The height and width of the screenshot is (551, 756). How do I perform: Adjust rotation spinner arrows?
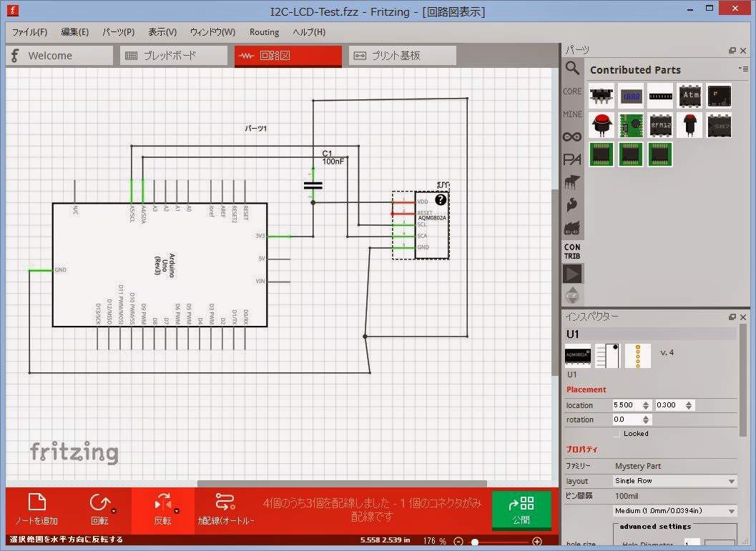(x=646, y=420)
